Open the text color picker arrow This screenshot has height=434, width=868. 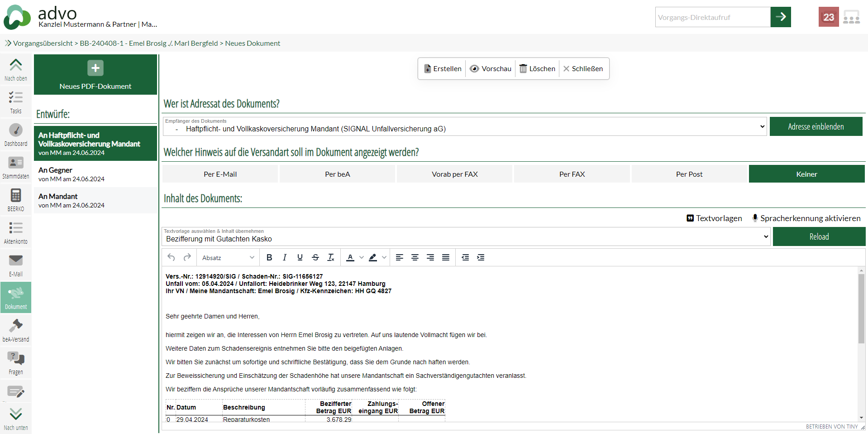[361, 257]
